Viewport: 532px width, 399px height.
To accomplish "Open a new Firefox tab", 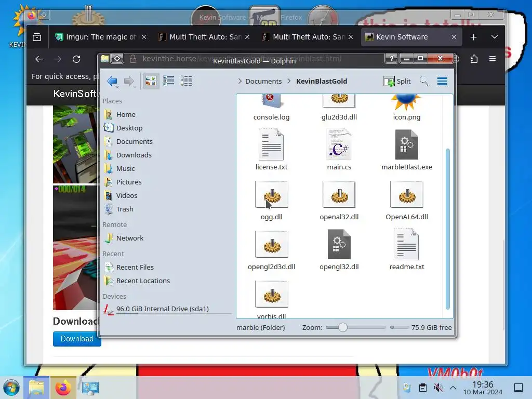I will 474,37.
